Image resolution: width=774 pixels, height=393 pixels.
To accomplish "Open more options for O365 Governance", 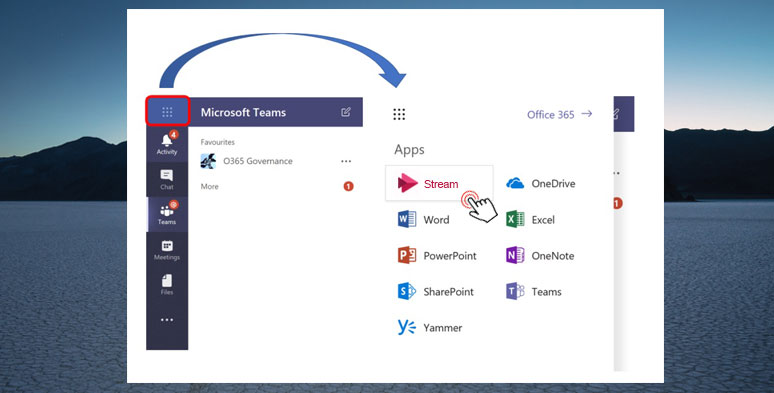I will (x=346, y=161).
